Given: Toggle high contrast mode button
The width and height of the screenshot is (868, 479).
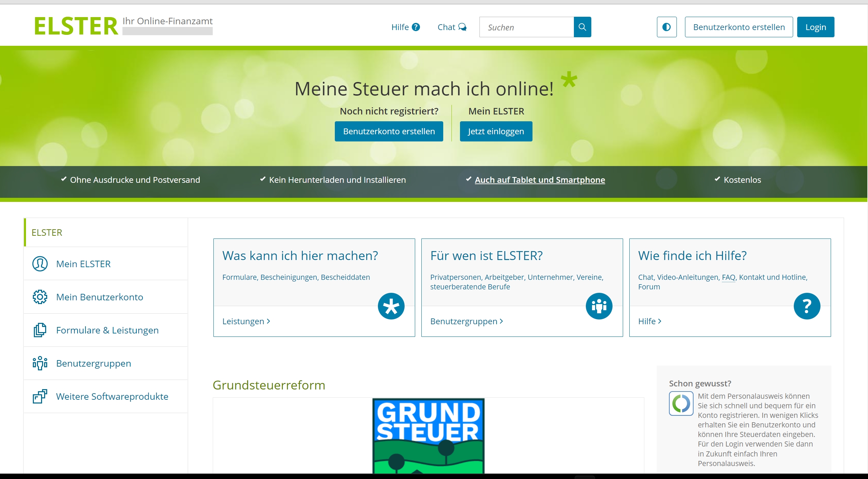Looking at the screenshot, I should click(666, 27).
